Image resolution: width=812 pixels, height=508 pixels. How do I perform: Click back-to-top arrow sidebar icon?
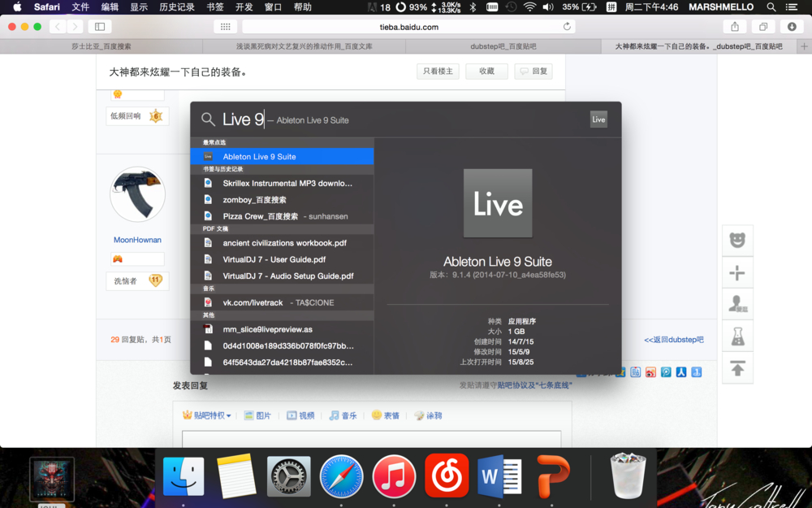[x=737, y=368]
